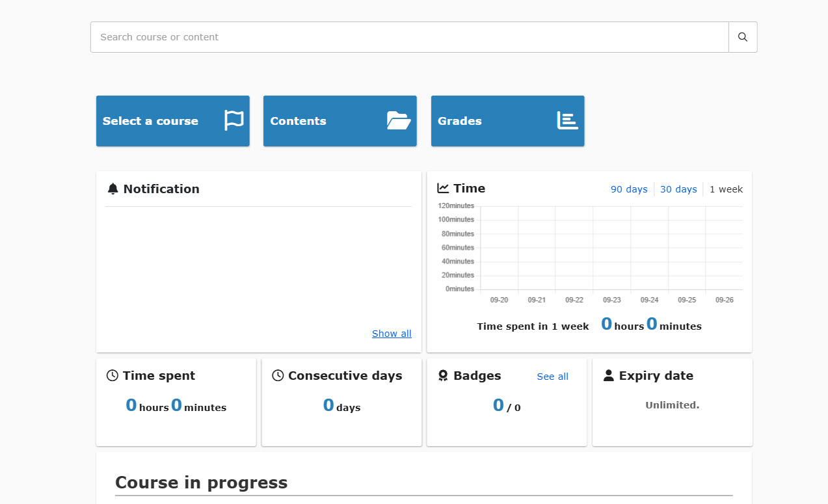This screenshot has width=828, height=504.
Task: Open the See all badges link
Action: pyautogui.click(x=552, y=377)
